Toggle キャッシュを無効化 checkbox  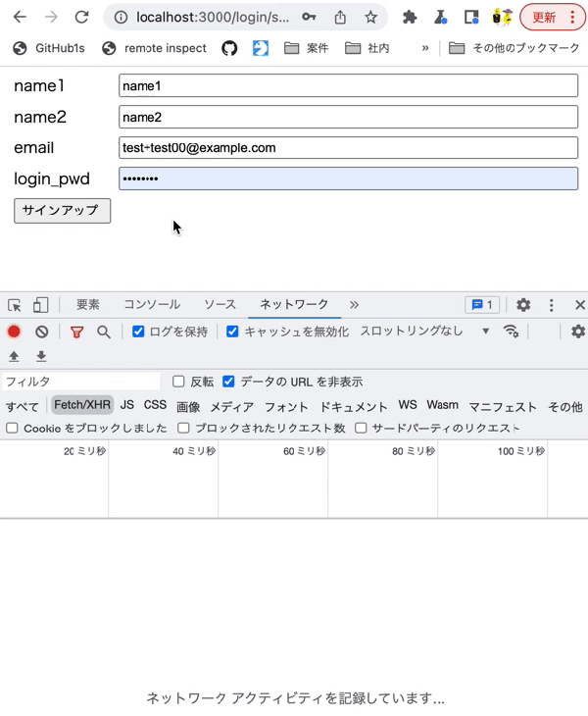(232, 332)
